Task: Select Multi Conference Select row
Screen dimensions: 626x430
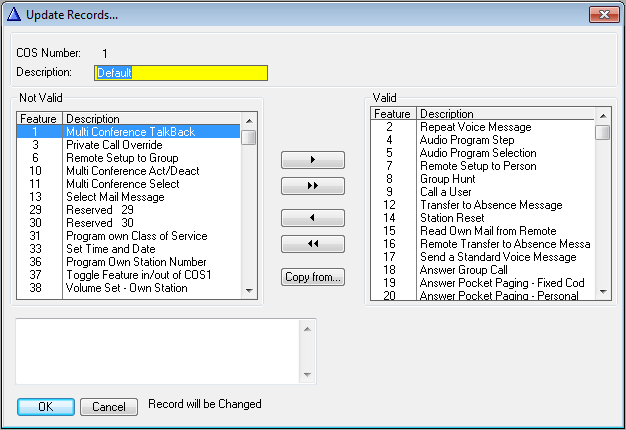Action: click(x=129, y=184)
